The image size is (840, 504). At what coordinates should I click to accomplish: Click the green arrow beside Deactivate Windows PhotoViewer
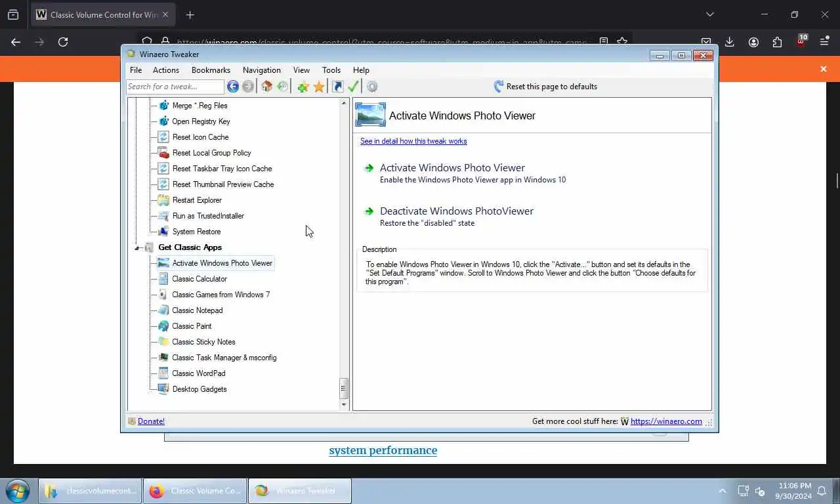point(369,211)
